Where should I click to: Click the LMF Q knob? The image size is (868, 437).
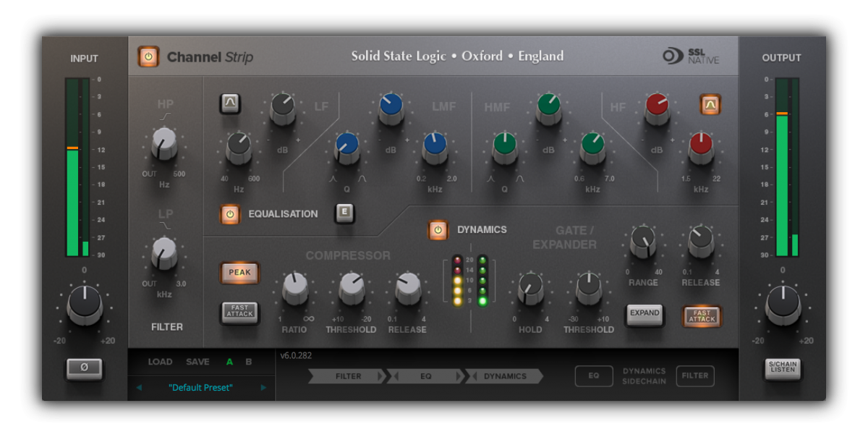[347, 148]
